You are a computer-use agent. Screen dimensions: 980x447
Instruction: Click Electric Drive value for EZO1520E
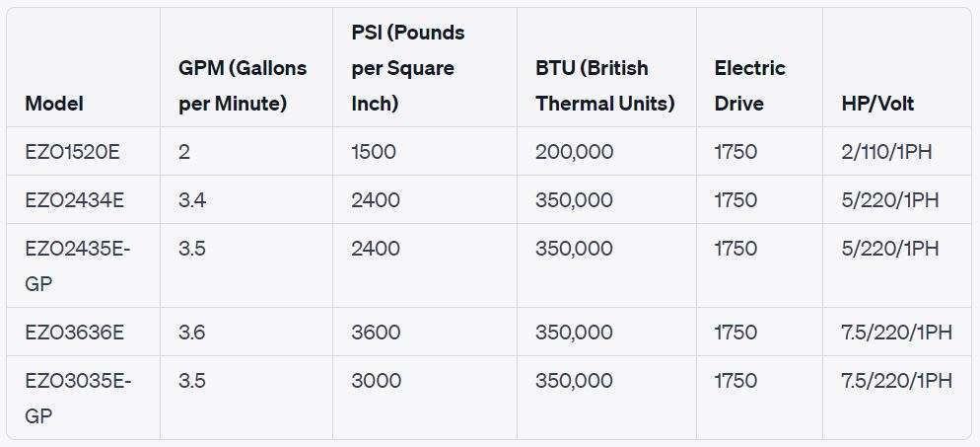(x=735, y=152)
